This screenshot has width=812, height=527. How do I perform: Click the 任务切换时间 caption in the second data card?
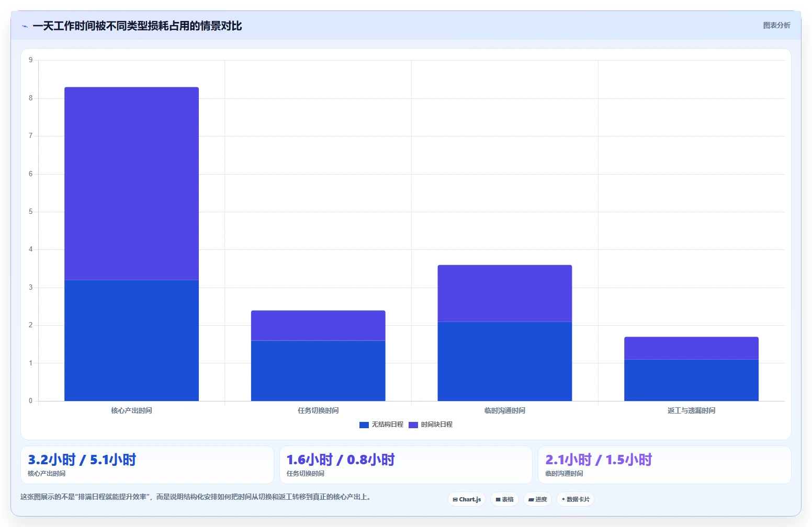pyautogui.click(x=306, y=474)
